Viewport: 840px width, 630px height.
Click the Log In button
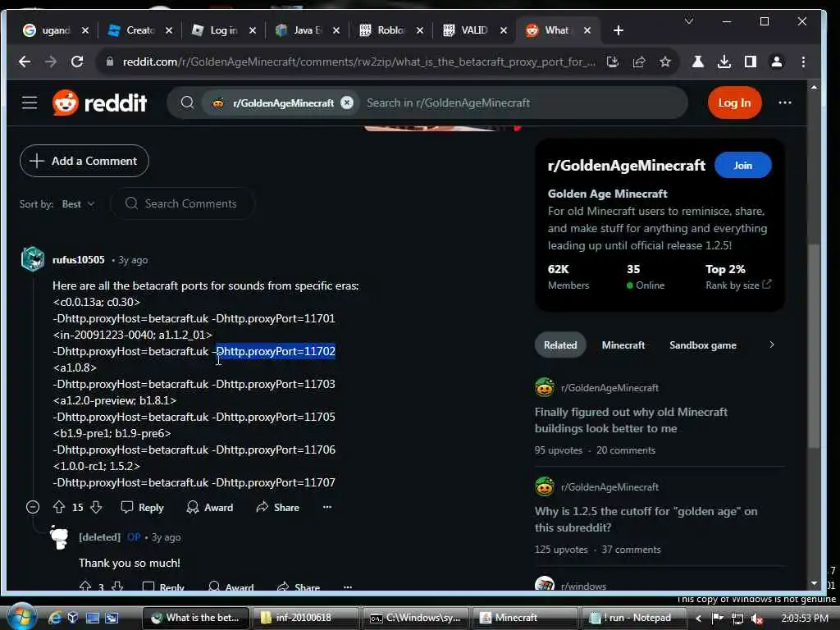tap(734, 103)
